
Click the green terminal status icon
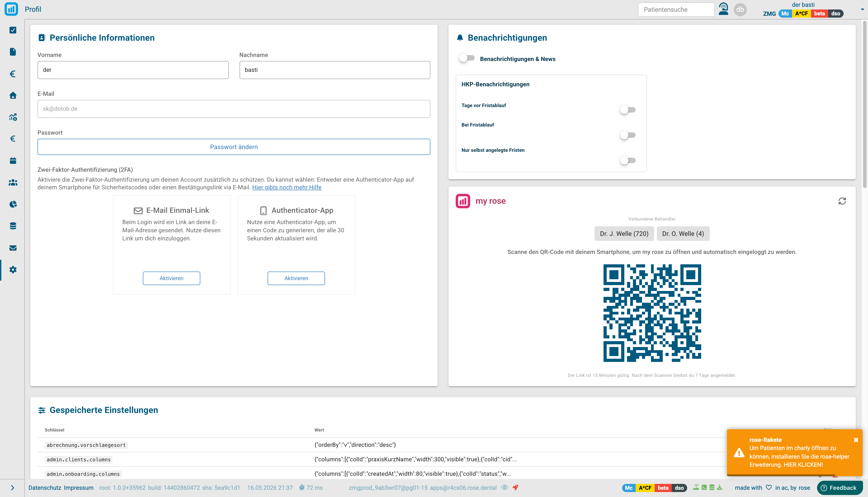coord(704,488)
